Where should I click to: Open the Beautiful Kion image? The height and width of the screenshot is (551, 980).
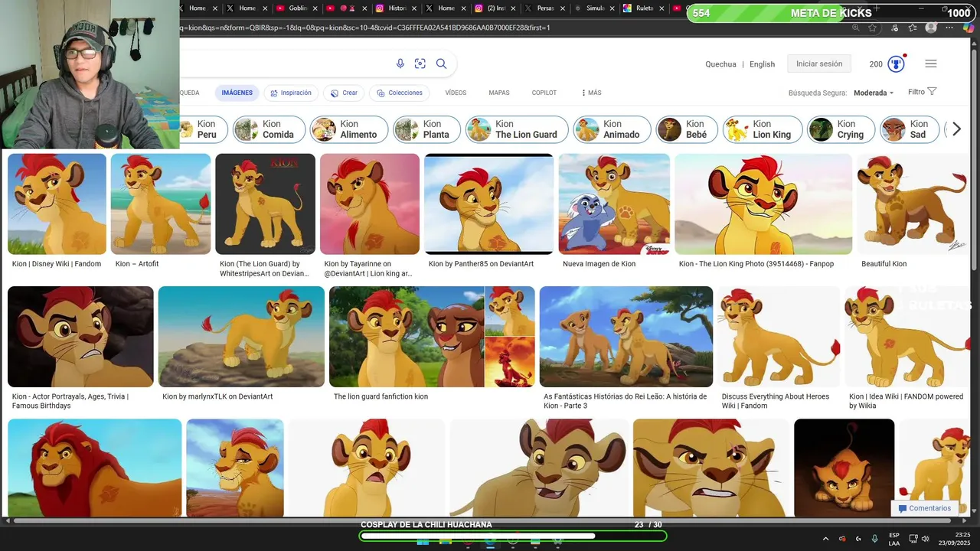coord(913,204)
